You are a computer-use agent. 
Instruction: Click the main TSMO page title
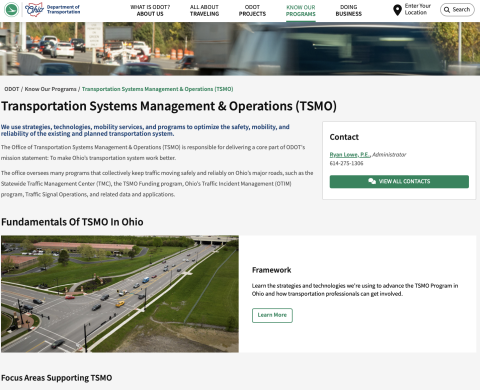[x=169, y=106]
